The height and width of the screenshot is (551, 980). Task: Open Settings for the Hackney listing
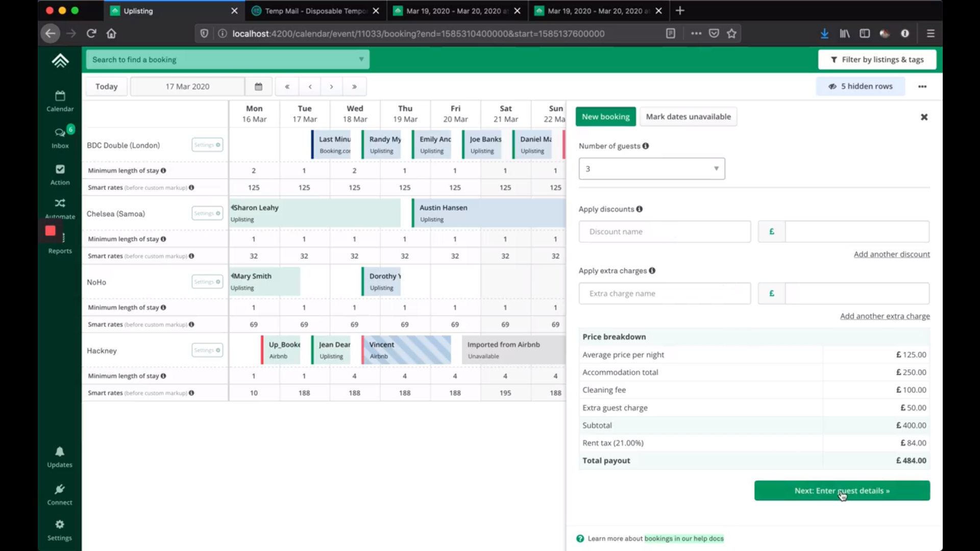[207, 350]
